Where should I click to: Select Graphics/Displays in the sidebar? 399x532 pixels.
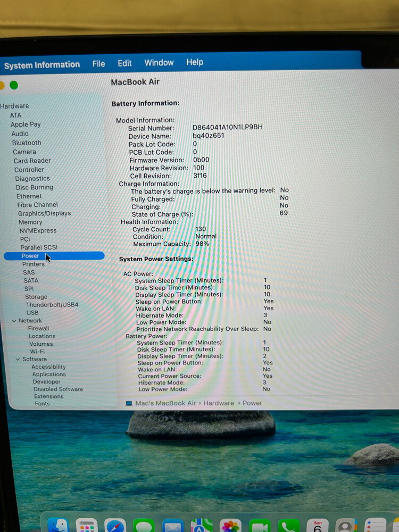(x=45, y=213)
